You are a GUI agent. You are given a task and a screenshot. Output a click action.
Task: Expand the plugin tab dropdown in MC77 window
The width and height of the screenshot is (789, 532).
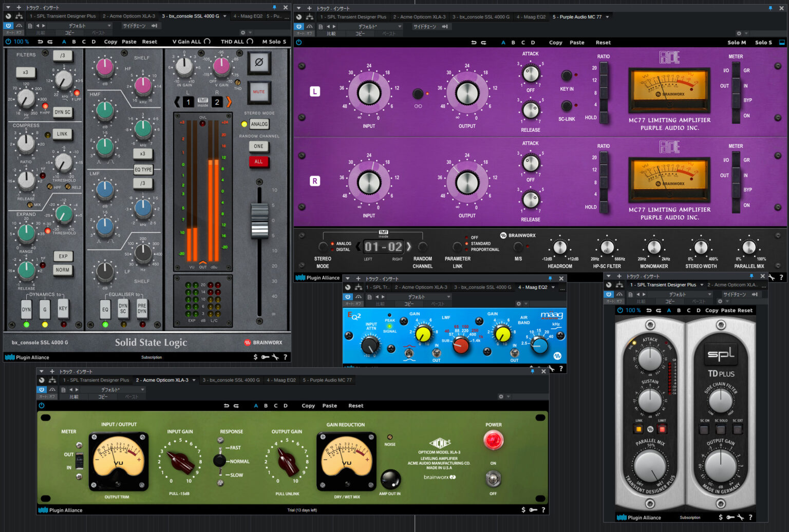pos(607,17)
